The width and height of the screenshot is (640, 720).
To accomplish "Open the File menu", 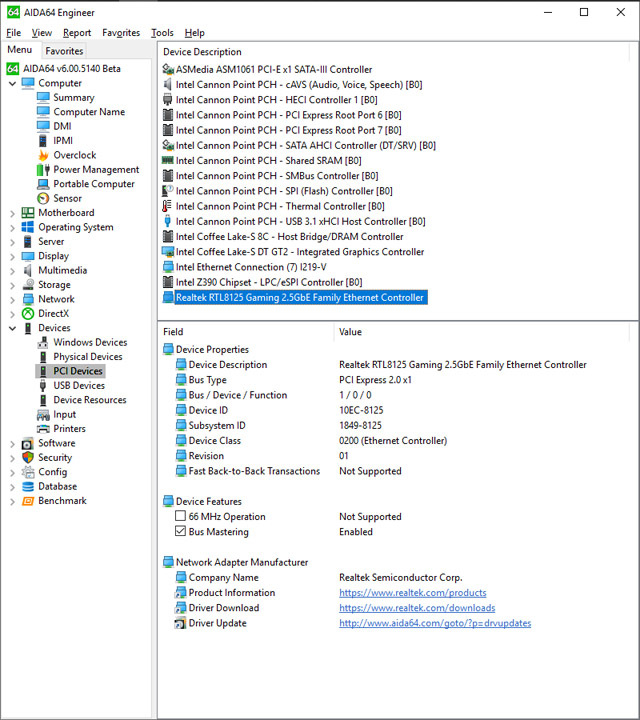I will [x=14, y=33].
